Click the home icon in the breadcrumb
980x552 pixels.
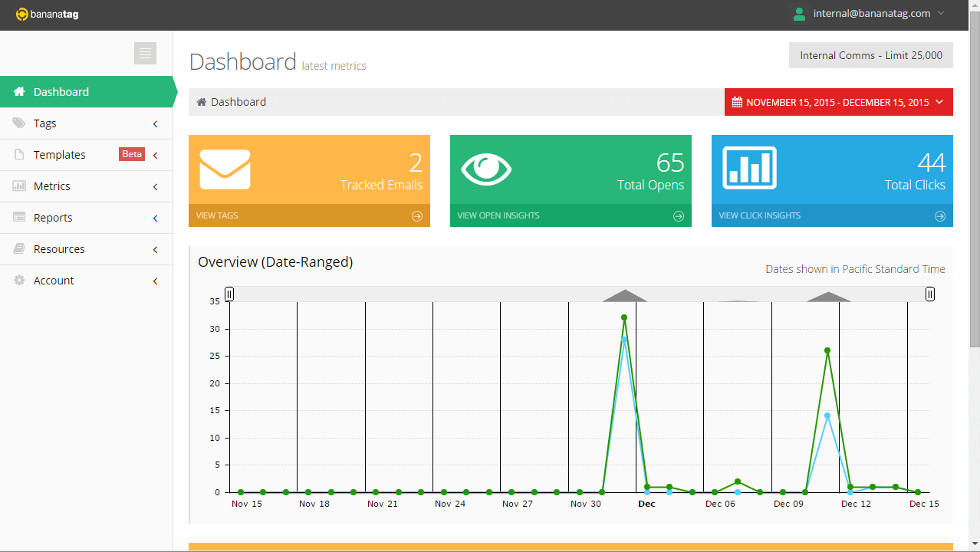coord(202,102)
